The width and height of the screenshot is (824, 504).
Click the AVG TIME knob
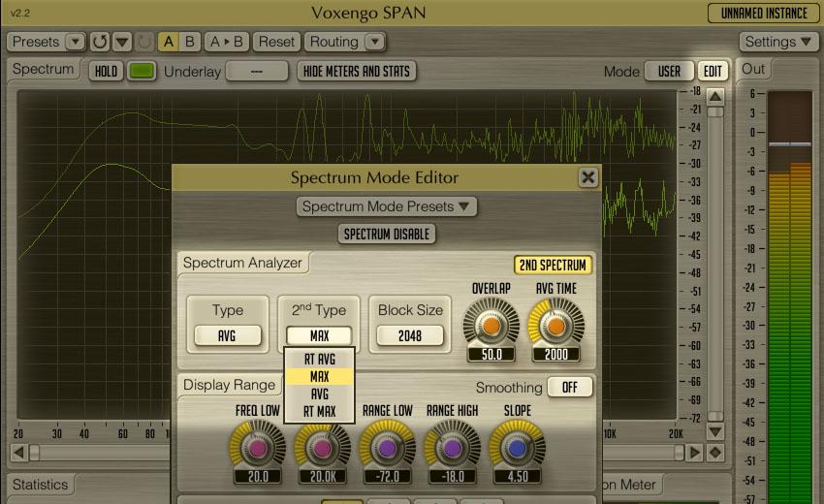point(556,326)
